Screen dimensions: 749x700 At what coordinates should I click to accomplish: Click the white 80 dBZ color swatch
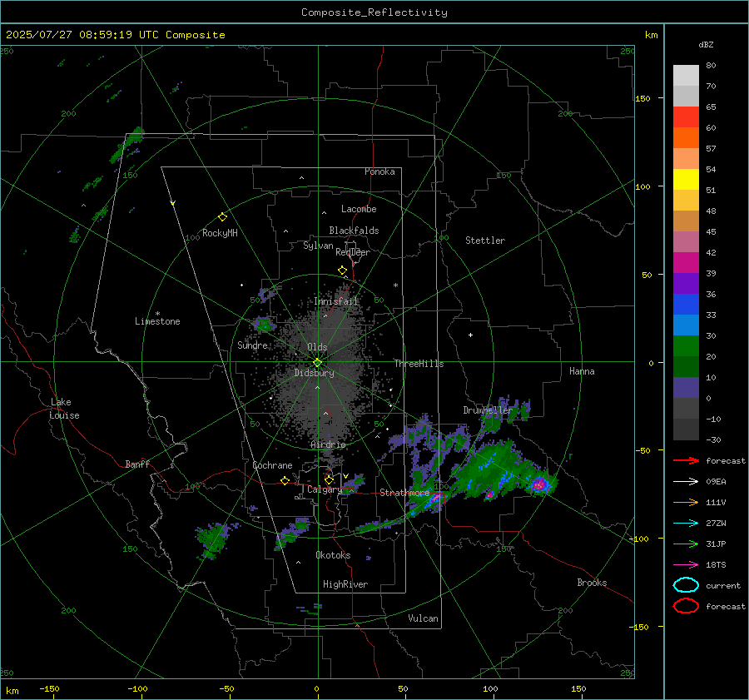coord(686,75)
